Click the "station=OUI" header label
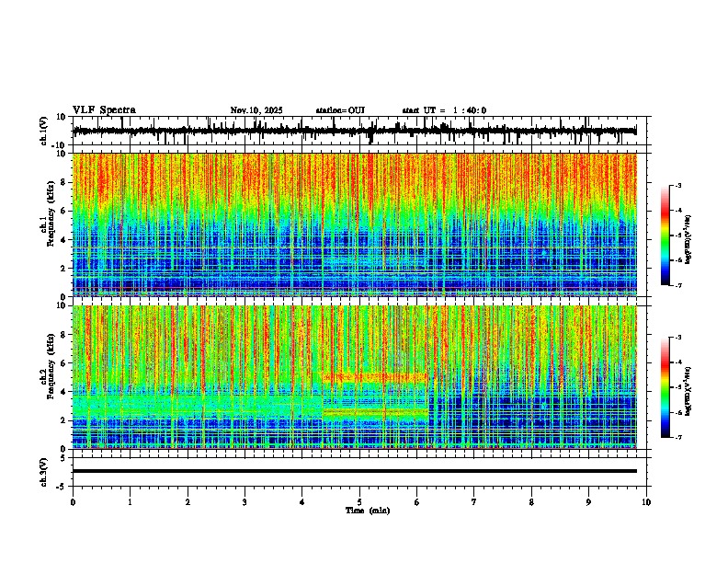 click(x=340, y=110)
